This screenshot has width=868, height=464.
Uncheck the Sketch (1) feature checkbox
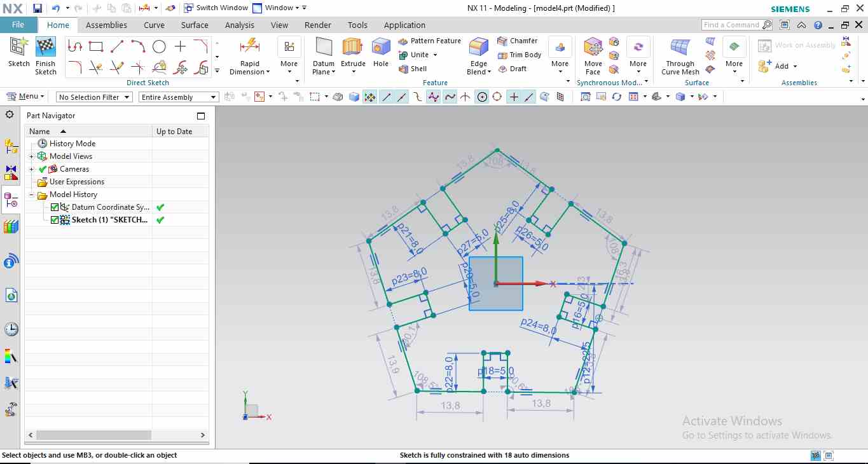pos(55,220)
